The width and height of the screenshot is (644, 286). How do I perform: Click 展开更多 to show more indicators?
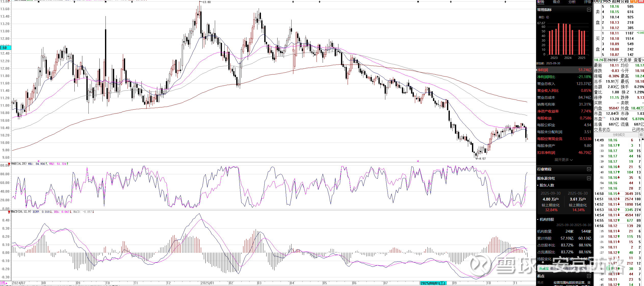pyautogui.click(x=563, y=160)
